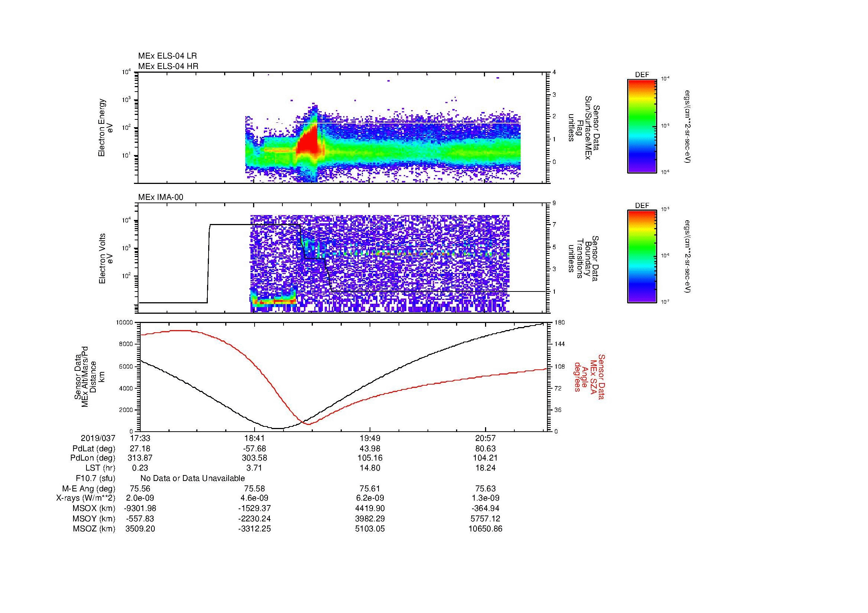Screen dimensions: 868x613
Task: Click the 'Sun/Surface/MEx Flag' right axis label
Action: pyautogui.click(x=584, y=128)
